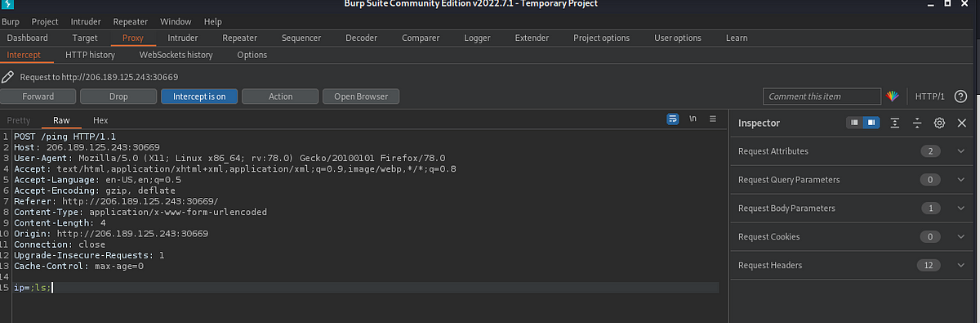This screenshot has width=980, height=323.
Task: Close the Inspector panel
Action: (x=961, y=123)
